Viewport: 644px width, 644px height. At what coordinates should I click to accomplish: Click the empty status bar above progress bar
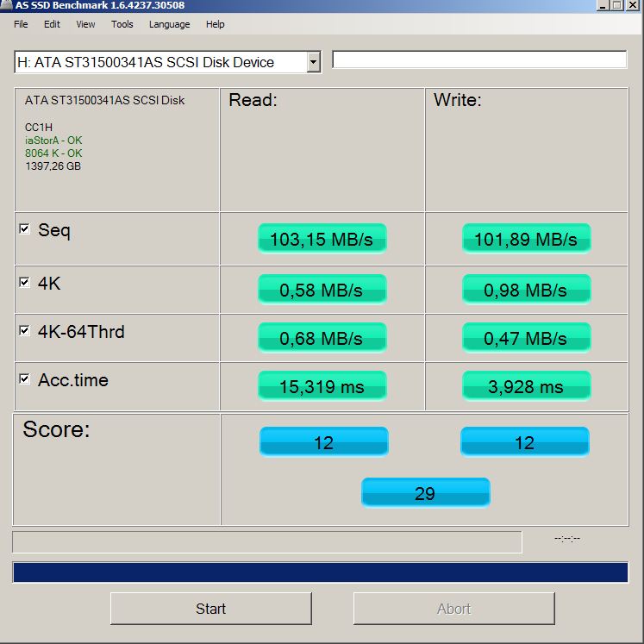[x=267, y=542]
